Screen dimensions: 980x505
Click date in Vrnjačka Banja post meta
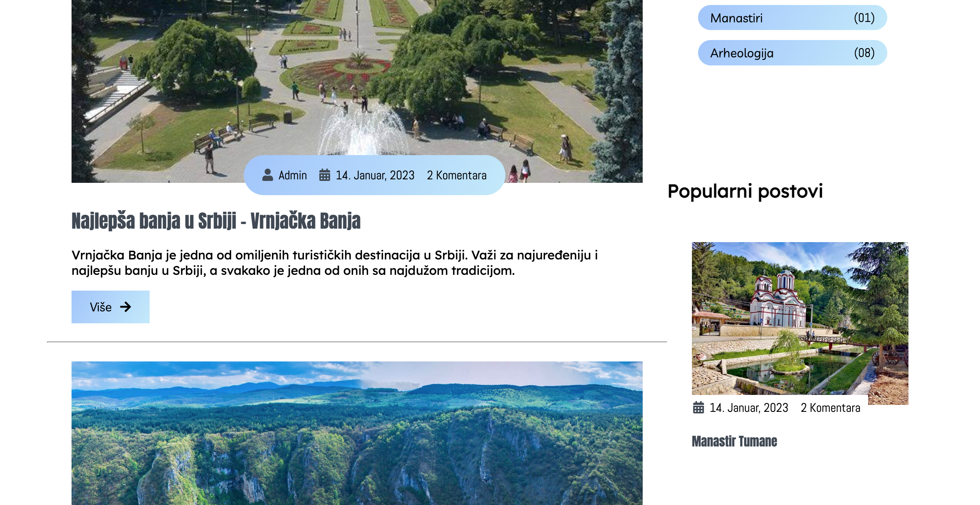pos(375,176)
